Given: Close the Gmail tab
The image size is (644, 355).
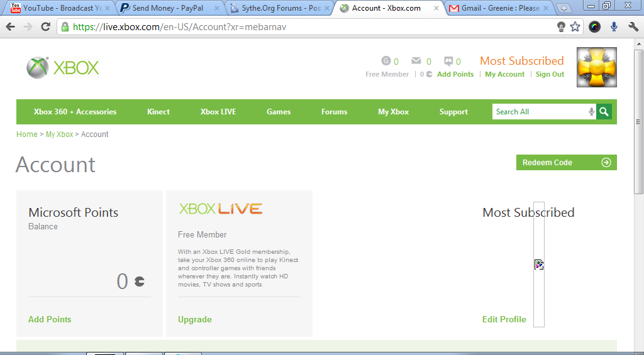Looking at the screenshot, I should coord(547,8).
